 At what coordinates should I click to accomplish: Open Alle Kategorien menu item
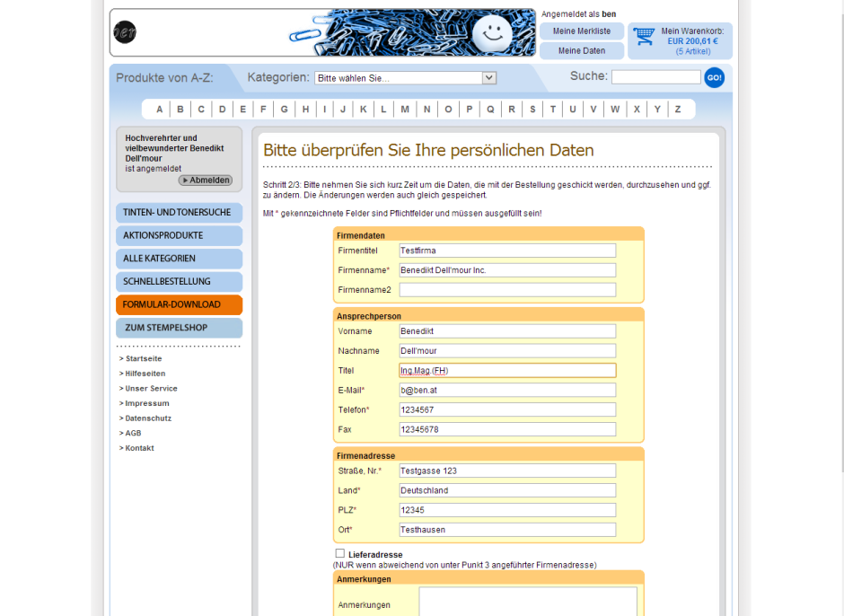click(x=180, y=259)
